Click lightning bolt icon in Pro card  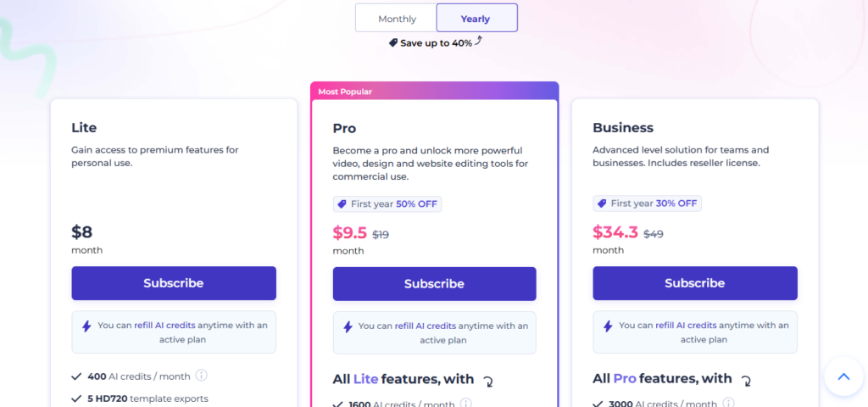point(348,326)
